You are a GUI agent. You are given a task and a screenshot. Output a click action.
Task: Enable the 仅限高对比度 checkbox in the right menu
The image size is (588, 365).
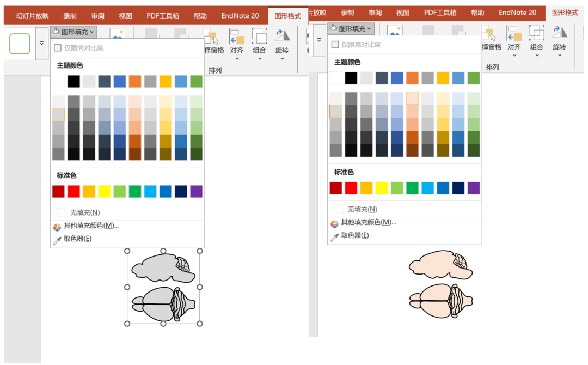pyautogui.click(x=335, y=45)
